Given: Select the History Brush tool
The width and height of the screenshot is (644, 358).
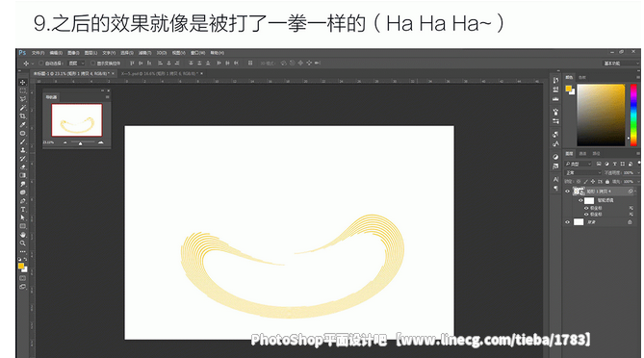Looking at the screenshot, I should point(22,159).
